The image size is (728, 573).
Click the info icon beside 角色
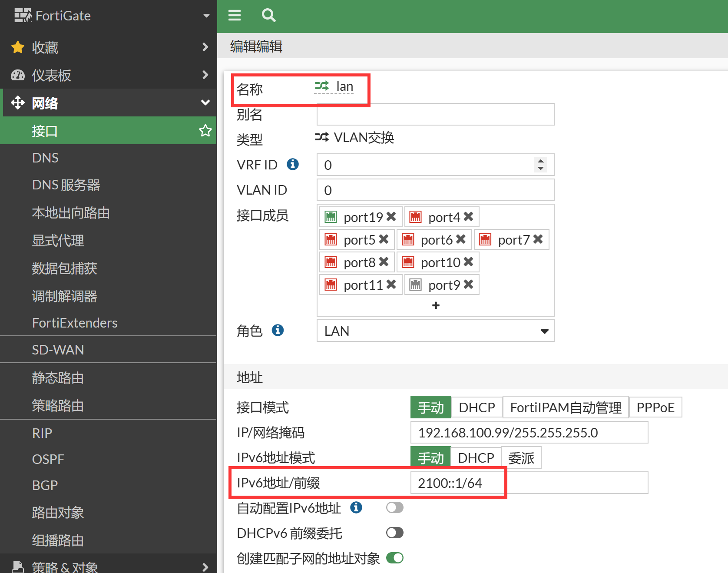click(x=278, y=330)
